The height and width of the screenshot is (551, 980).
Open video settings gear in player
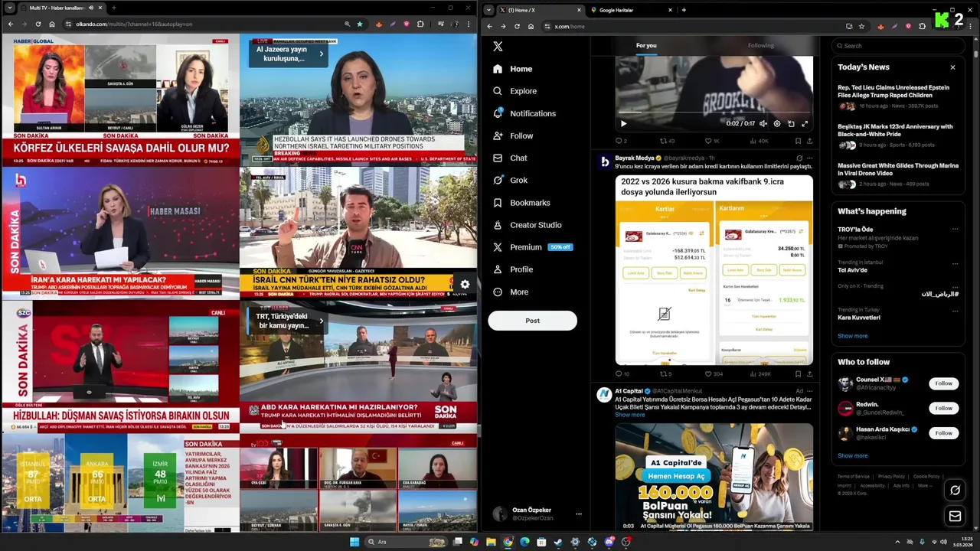[x=777, y=123]
